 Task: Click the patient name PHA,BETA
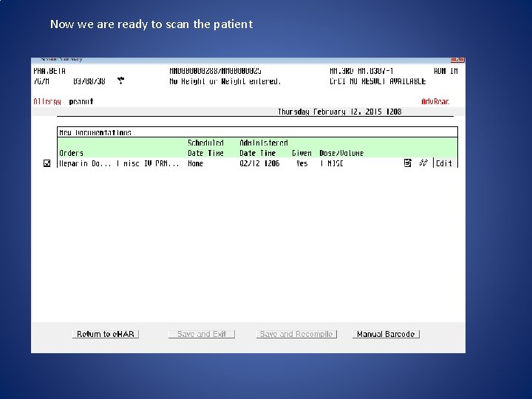[50, 71]
